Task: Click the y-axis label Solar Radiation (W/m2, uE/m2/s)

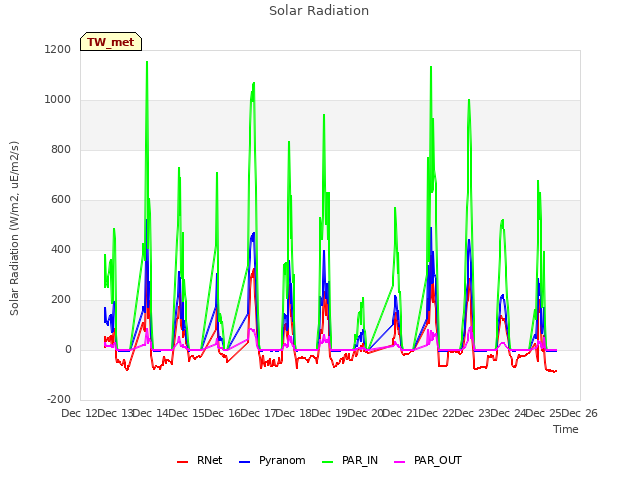Action: pyautogui.click(x=14, y=228)
